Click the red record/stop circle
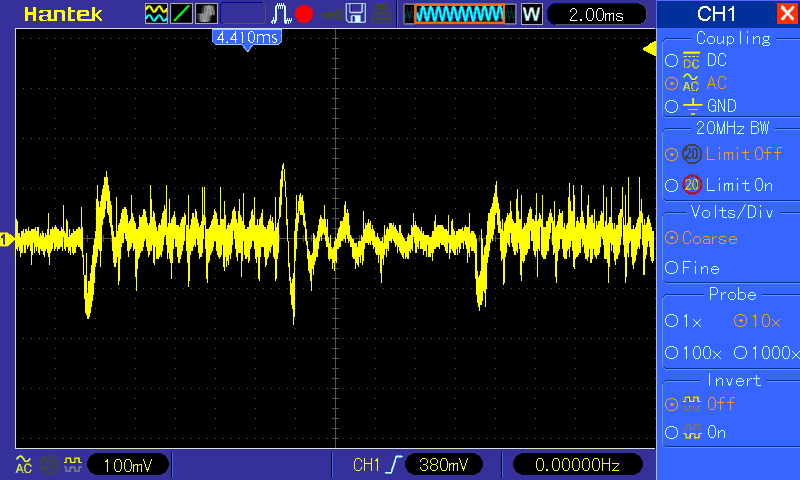Image resolution: width=800 pixels, height=480 pixels. 304,14
